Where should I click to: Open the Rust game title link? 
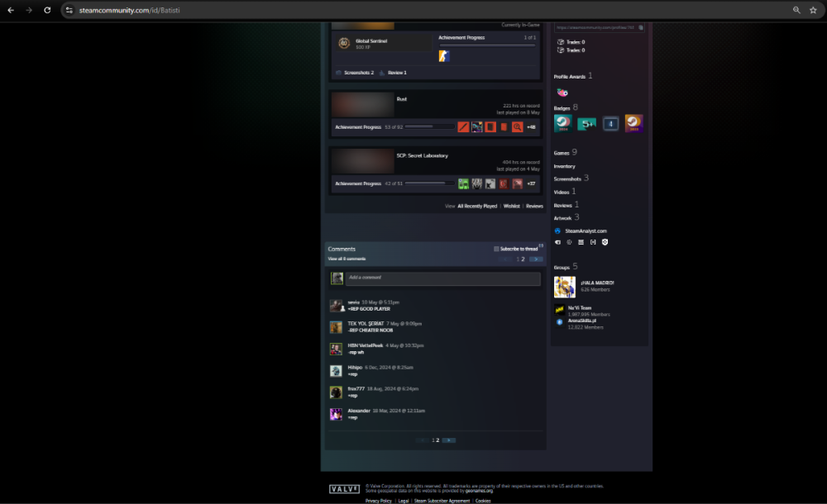point(402,99)
